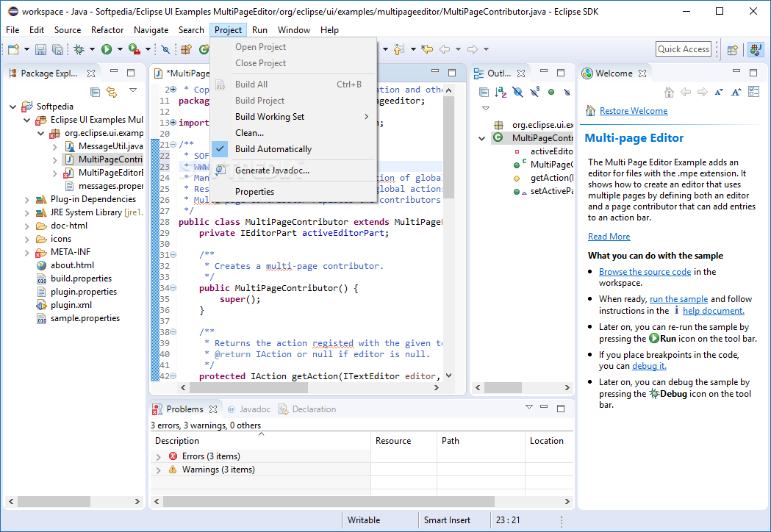
Task: Click the Run Last Tool external tools icon
Action: click(134, 49)
